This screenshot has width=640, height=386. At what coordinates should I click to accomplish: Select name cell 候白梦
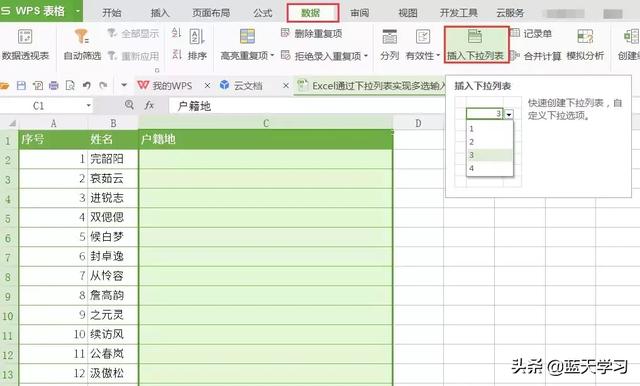pos(113,237)
